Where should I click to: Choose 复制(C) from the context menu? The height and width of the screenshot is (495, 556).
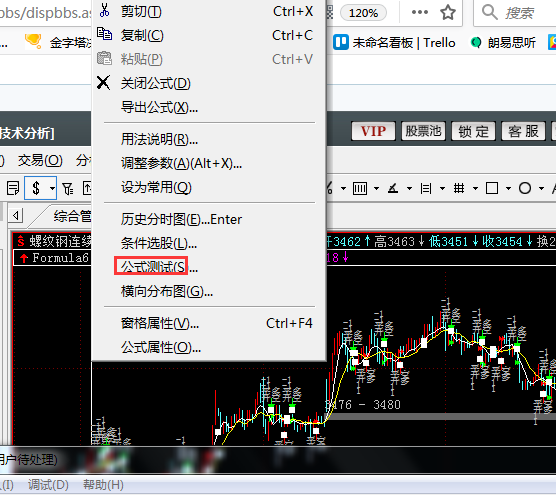[209, 35]
